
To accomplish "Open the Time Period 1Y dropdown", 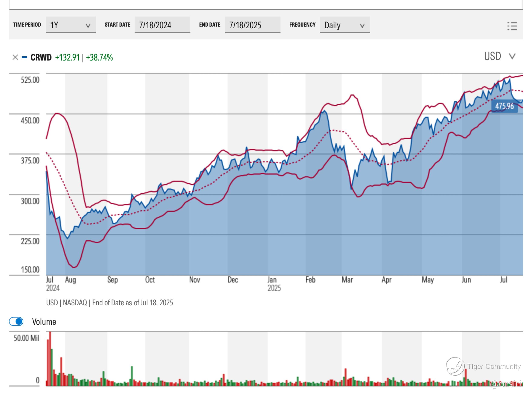I will tap(70, 25).
